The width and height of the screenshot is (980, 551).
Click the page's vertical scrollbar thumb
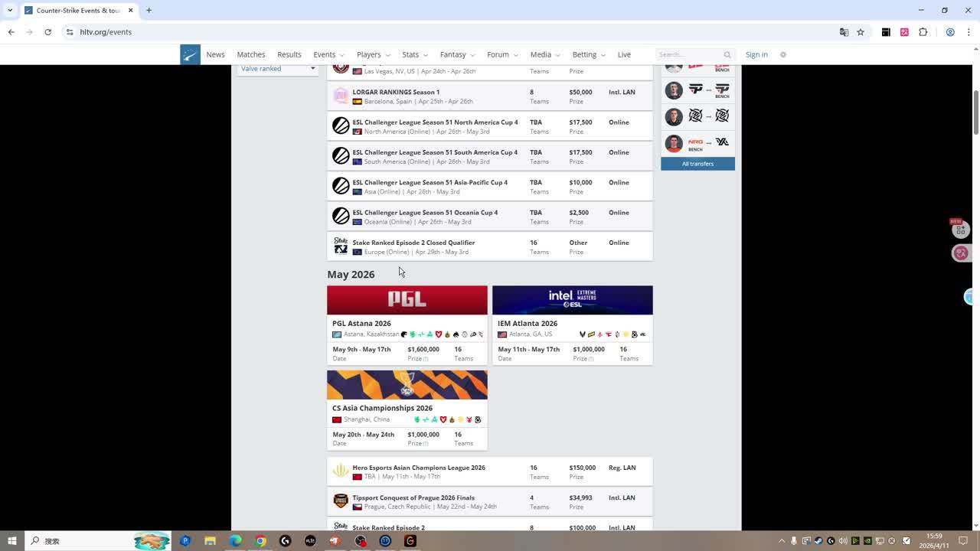(x=975, y=111)
